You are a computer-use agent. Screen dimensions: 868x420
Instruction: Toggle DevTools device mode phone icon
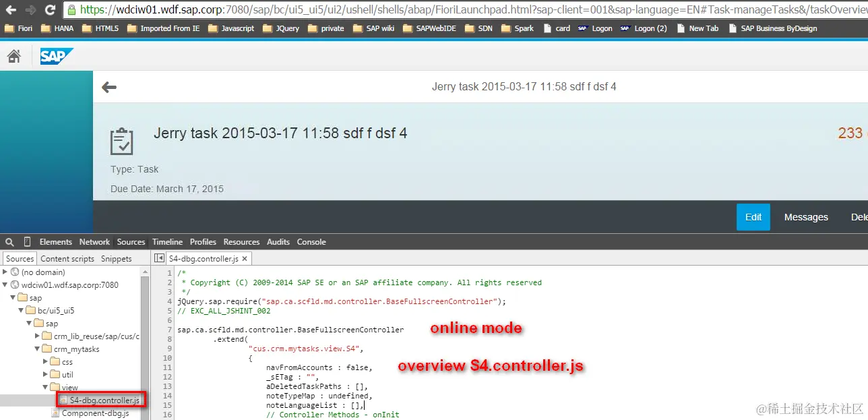28,242
